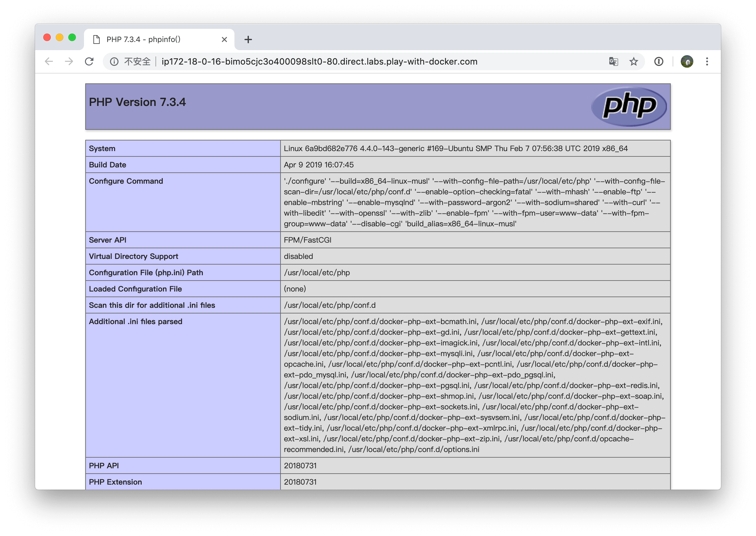Click the Configure Command label

point(126,181)
